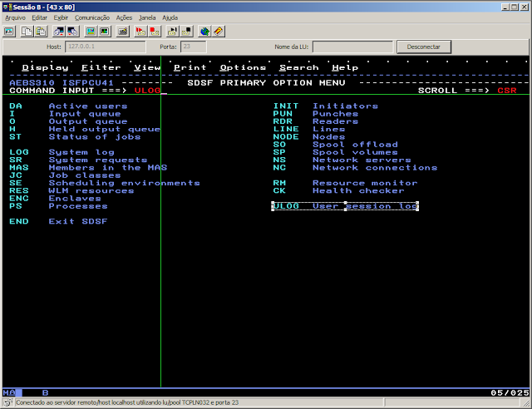Click the PUN Punches option
This screenshot has width=532, height=409.
pyautogui.click(x=316, y=114)
